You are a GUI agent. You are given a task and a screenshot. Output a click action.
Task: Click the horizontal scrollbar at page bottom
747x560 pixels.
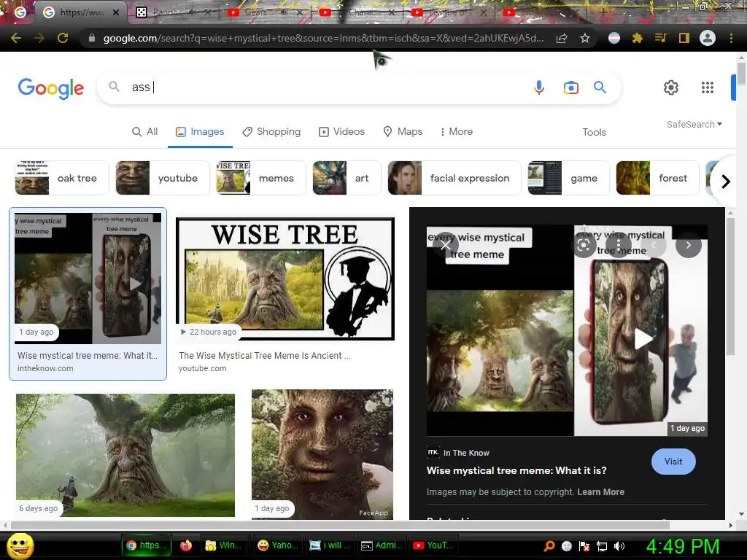point(340,525)
